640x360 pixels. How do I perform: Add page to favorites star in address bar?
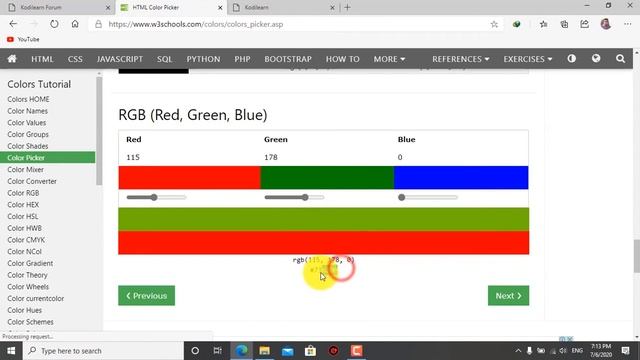click(494, 24)
